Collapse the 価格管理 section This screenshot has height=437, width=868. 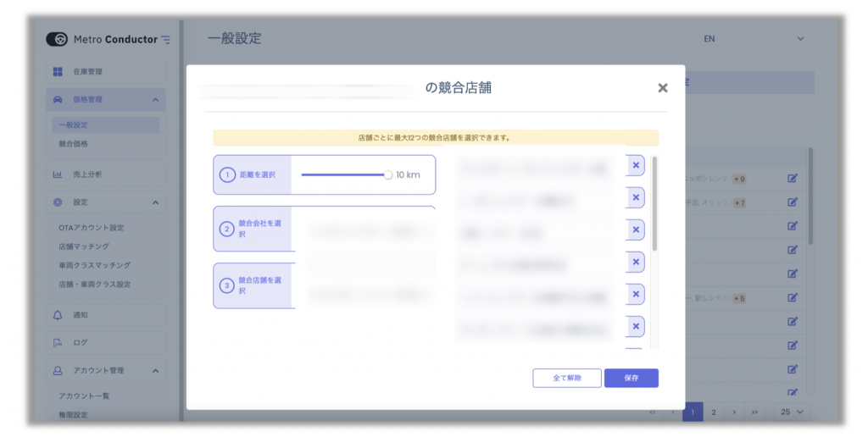pos(156,100)
